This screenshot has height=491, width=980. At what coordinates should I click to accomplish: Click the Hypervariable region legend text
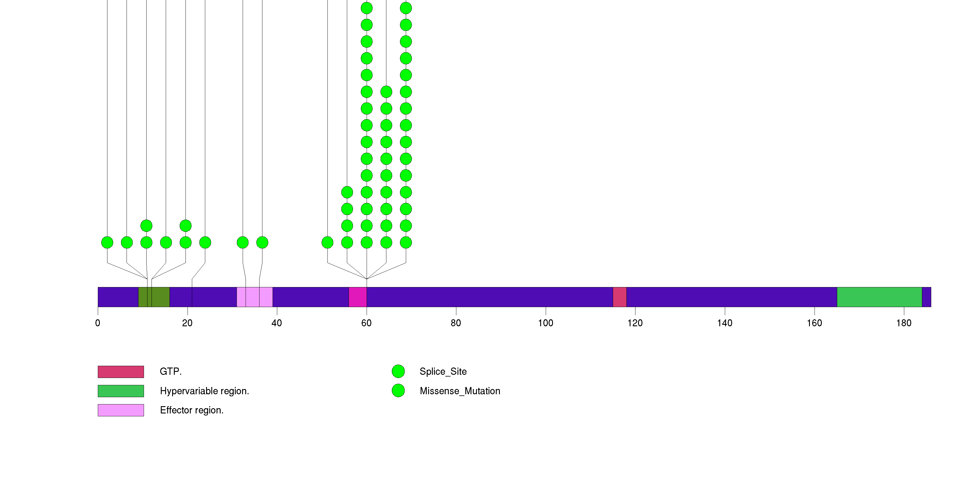tap(204, 391)
